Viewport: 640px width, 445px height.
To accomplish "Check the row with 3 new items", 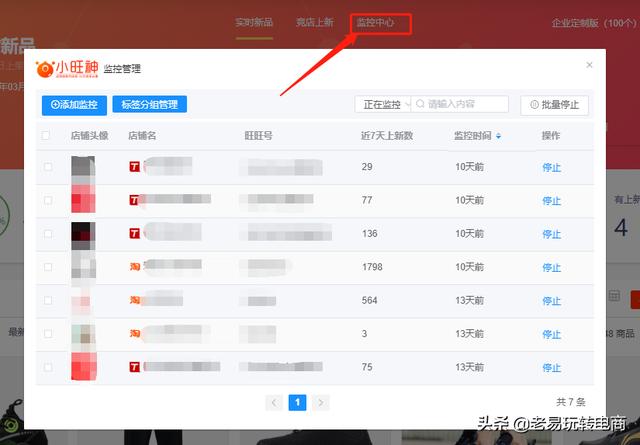I will [48, 334].
